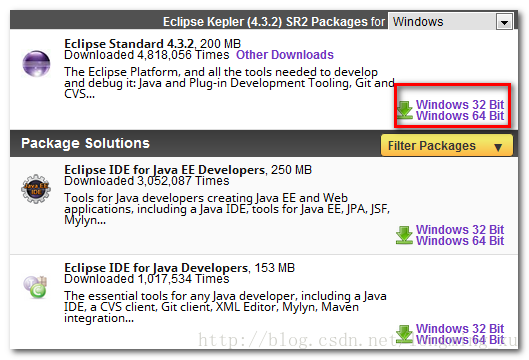This screenshot has height=360, width=529.
Task: Download Java EE Developers Windows 64 Bit
Action: tap(460, 241)
